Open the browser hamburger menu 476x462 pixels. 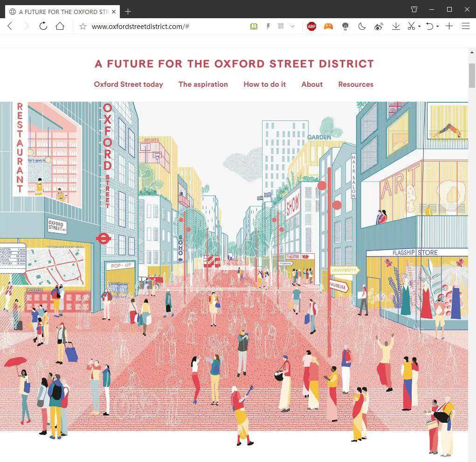(x=465, y=27)
